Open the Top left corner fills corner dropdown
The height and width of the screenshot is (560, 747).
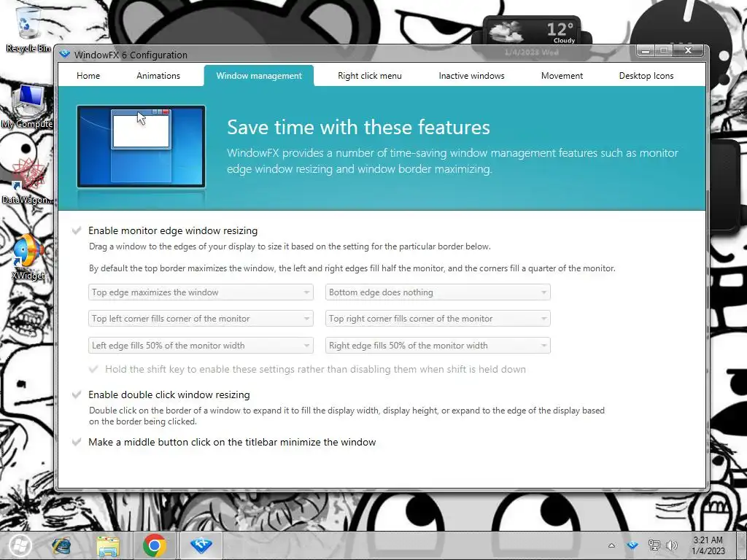(201, 319)
